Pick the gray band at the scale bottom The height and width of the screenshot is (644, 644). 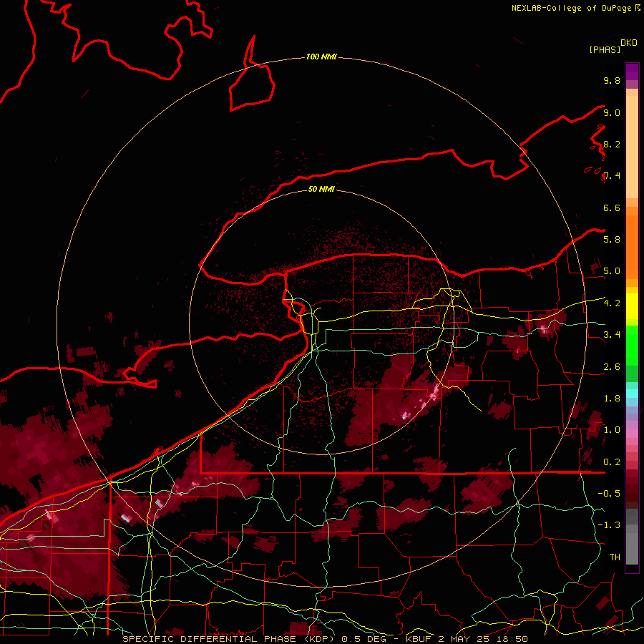pos(632,537)
